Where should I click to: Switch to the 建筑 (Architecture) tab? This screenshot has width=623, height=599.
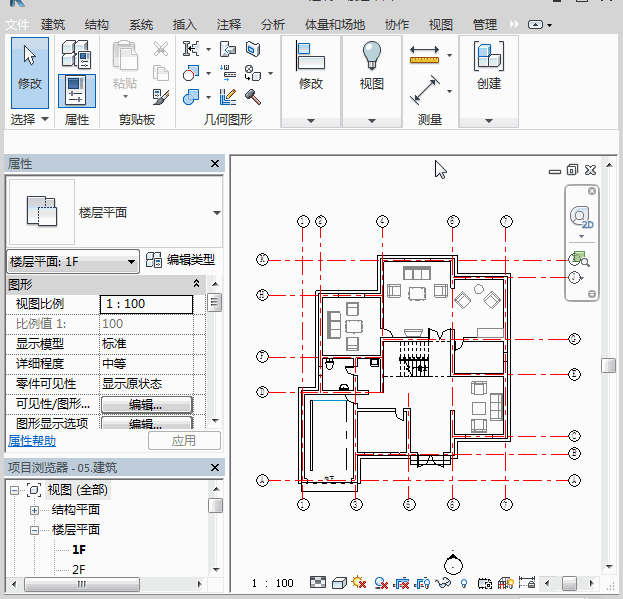pos(53,24)
